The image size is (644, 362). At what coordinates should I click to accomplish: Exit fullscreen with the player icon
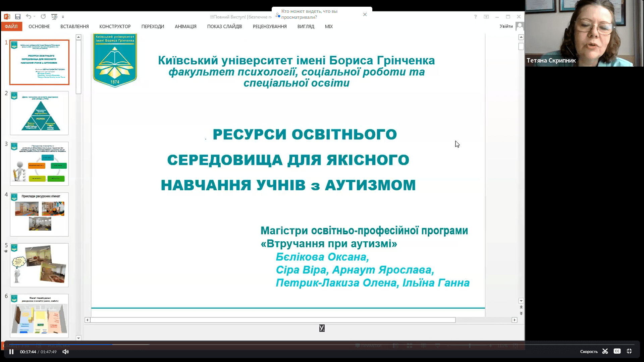(x=630, y=351)
